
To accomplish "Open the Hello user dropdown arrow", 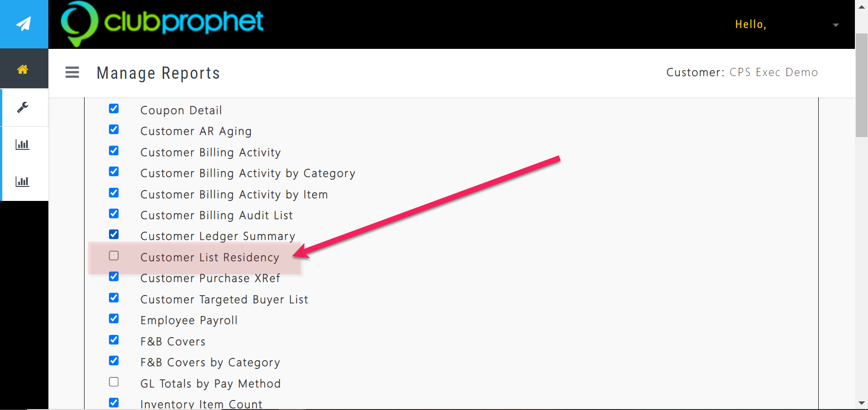I will pos(835,25).
